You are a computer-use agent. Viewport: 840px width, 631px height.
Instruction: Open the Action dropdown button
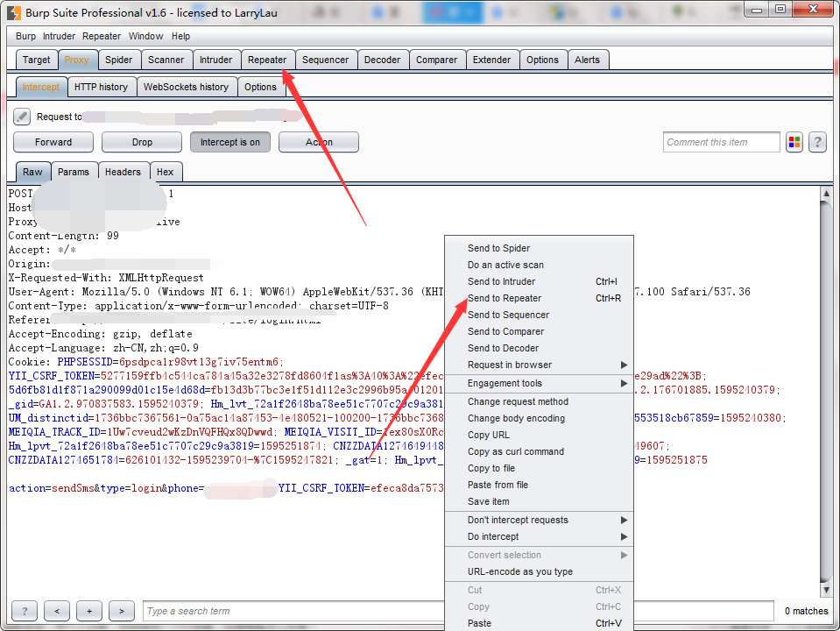click(319, 142)
